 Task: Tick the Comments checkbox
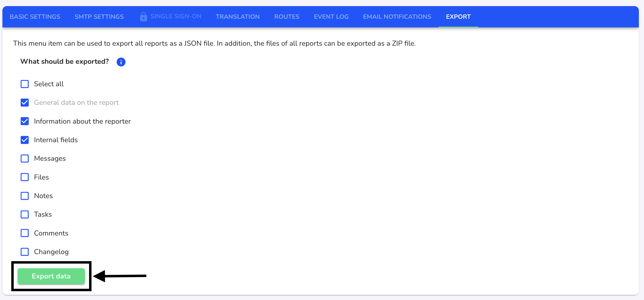[x=24, y=233]
